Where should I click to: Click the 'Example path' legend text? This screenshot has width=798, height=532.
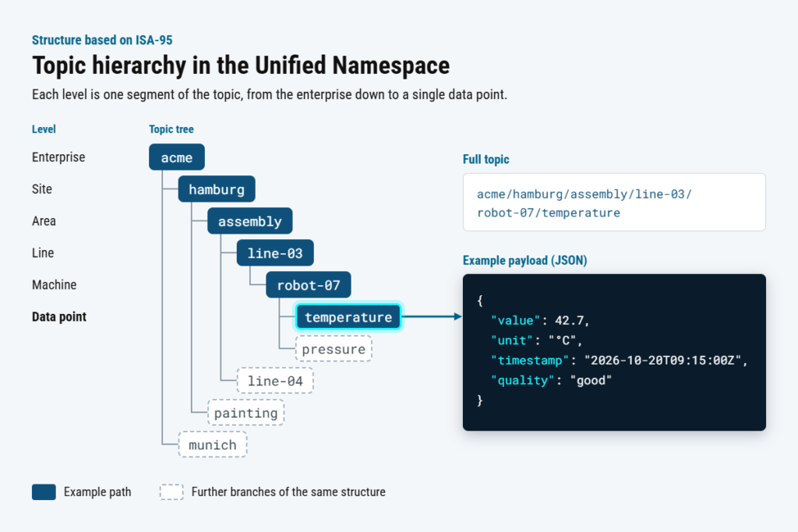pyautogui.click(x=97, y=492)
